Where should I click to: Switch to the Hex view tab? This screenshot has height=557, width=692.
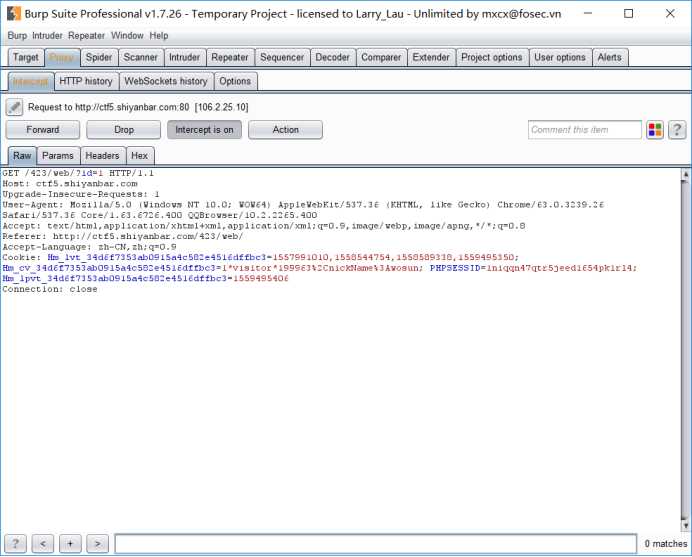coord(139,156)
